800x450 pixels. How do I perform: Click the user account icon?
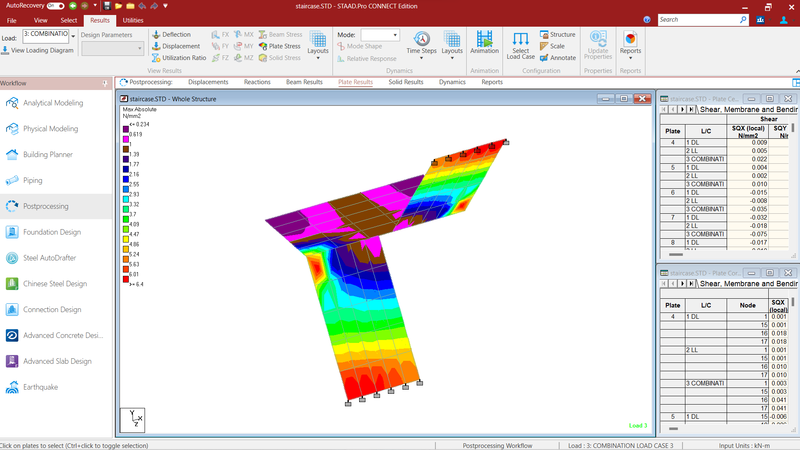[x=784, y=20]
